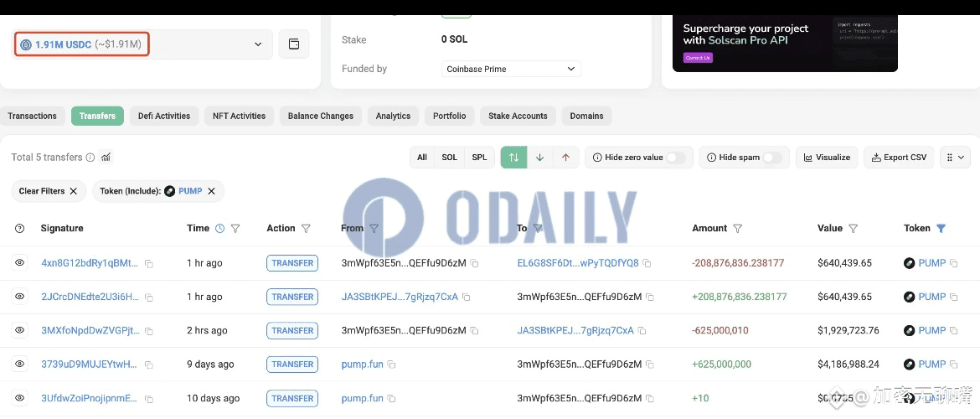Switch to Balance Changes tab
The image size is (980, 419).
[x=321, y=116]
